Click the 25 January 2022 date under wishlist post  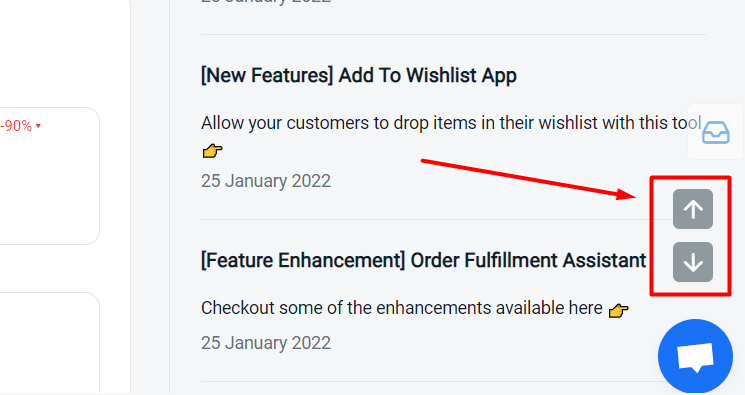coord(266,181)
